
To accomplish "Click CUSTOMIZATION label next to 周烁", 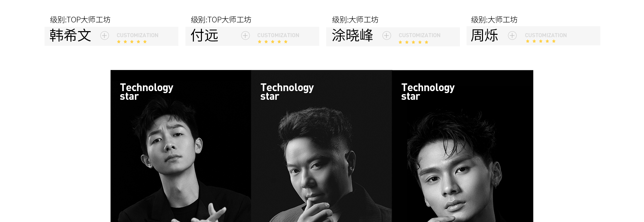I will pyautogui.click(x=546, y=35).
